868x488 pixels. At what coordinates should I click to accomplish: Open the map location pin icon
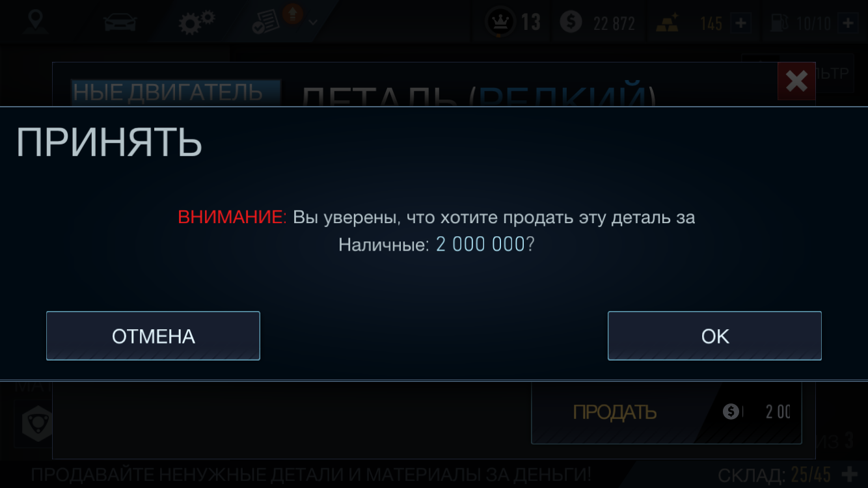(35, 21)
